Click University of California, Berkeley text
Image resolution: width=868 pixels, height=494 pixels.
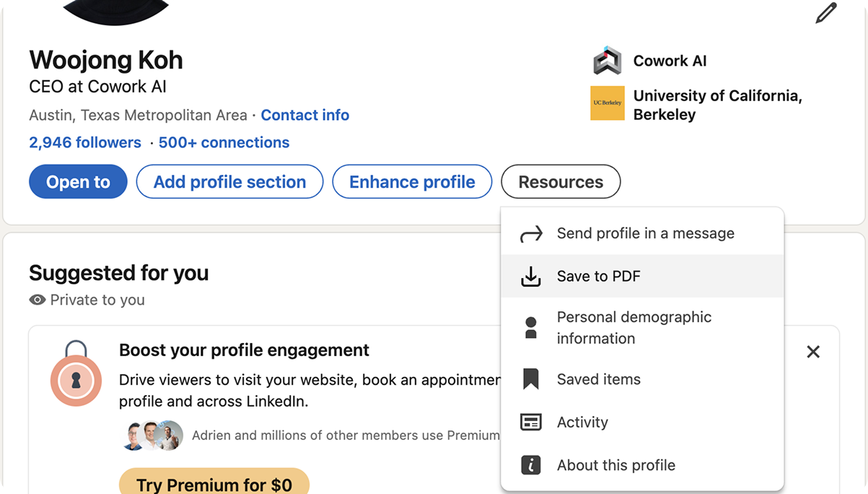pos(718,105)
